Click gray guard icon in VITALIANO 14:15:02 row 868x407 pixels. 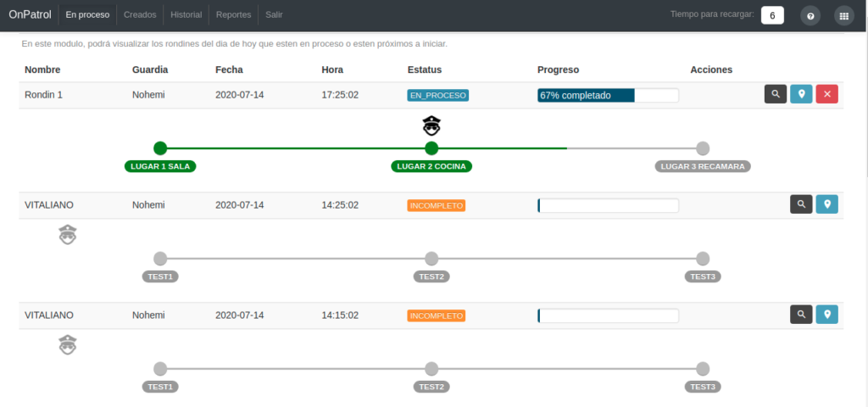tap(68, 345)
